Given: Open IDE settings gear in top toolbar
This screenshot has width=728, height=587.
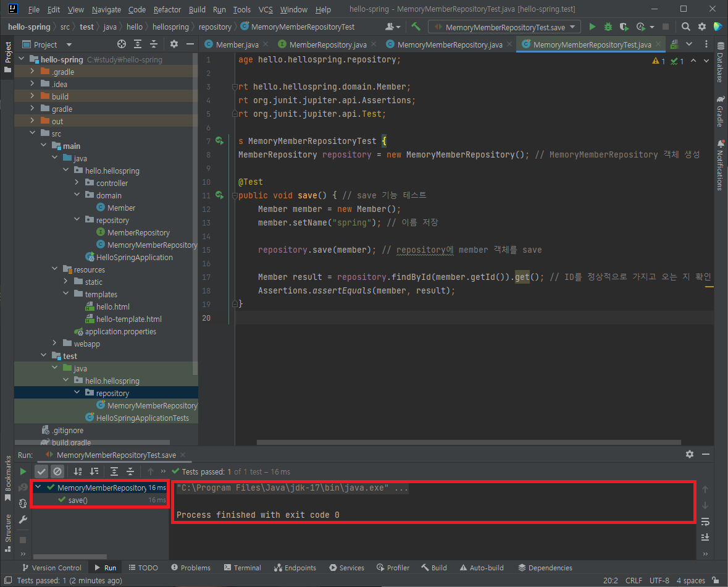Looking at the screenshot, I should (702, 27).
